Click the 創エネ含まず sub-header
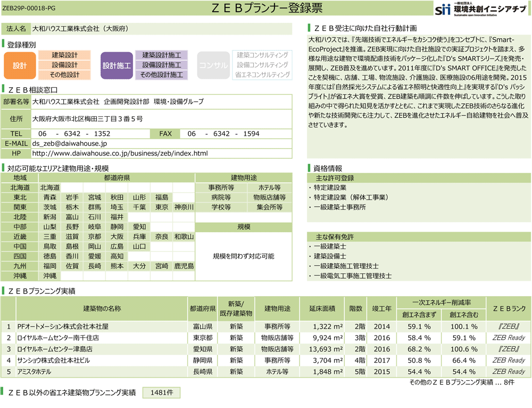The width and height of the screenshot is (532, 408). tap(419, 315)
